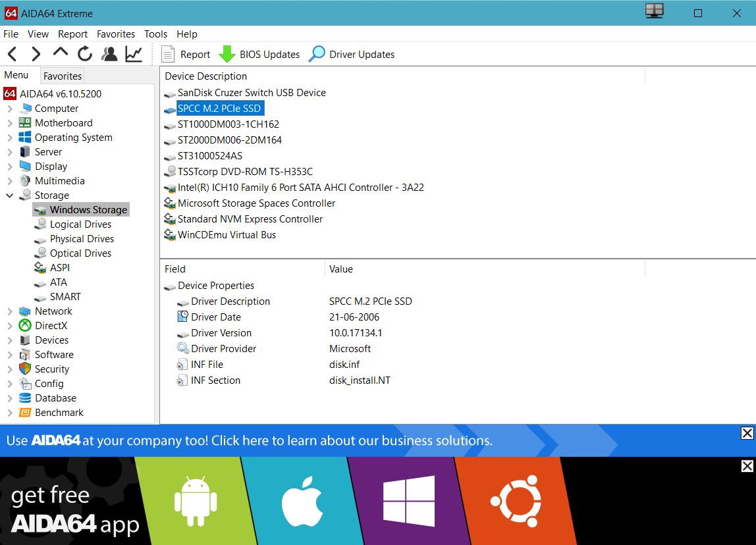Click the Devices icon in tree
The height and width of the screenshot is (545, 756).
[x=25, y=340]
